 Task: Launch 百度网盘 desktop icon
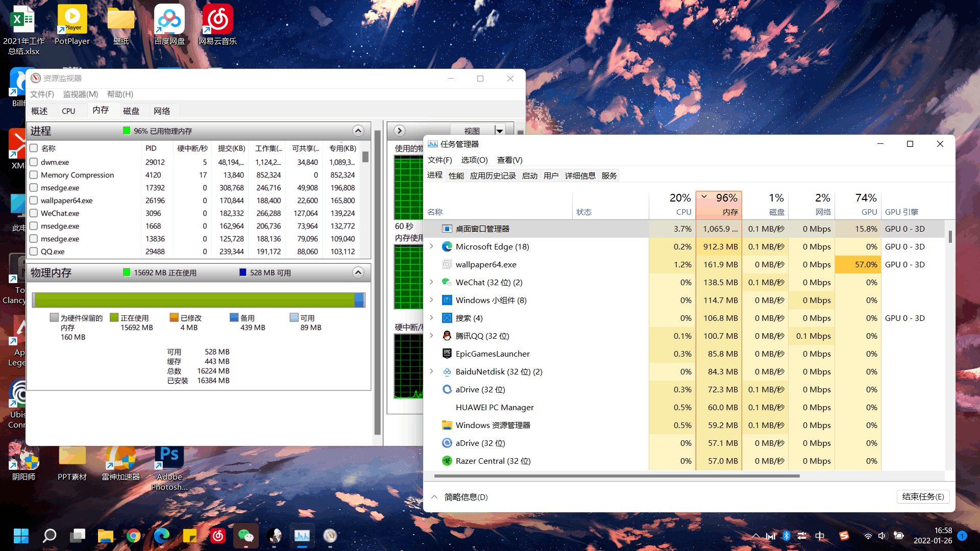[x=169, y=26]
